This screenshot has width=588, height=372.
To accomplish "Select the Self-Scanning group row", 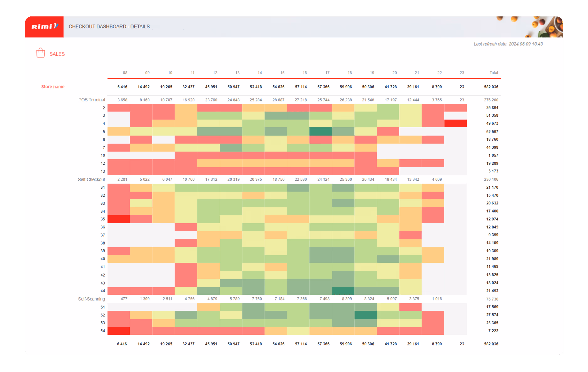I will click(91, 299).
